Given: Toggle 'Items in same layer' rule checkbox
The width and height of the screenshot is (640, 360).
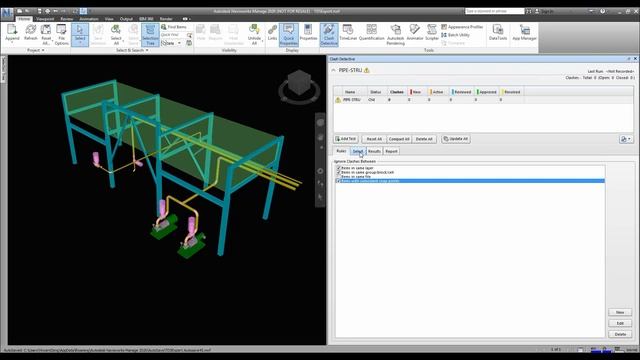Looking at the screenshot, I should click(338, 168).
